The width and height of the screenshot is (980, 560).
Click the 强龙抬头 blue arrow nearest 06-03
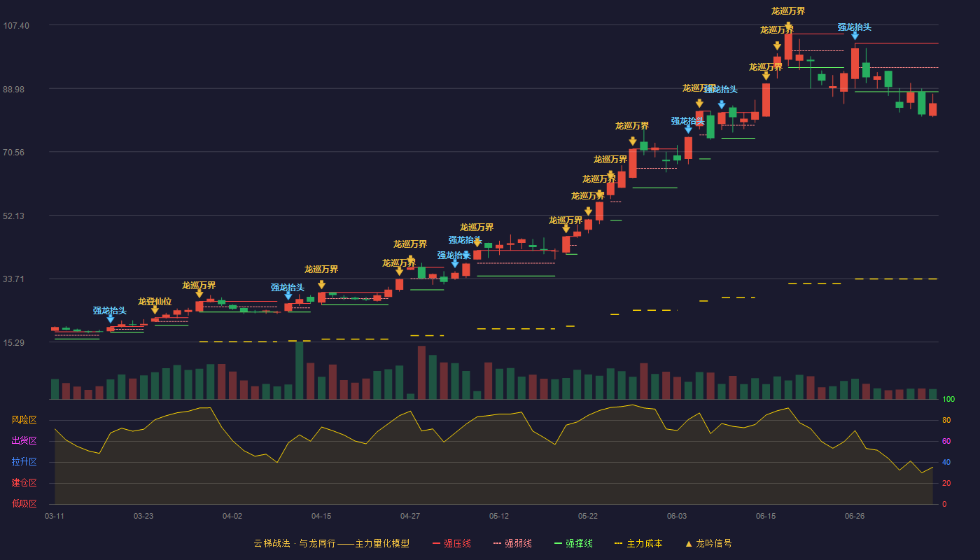(688, 129)
